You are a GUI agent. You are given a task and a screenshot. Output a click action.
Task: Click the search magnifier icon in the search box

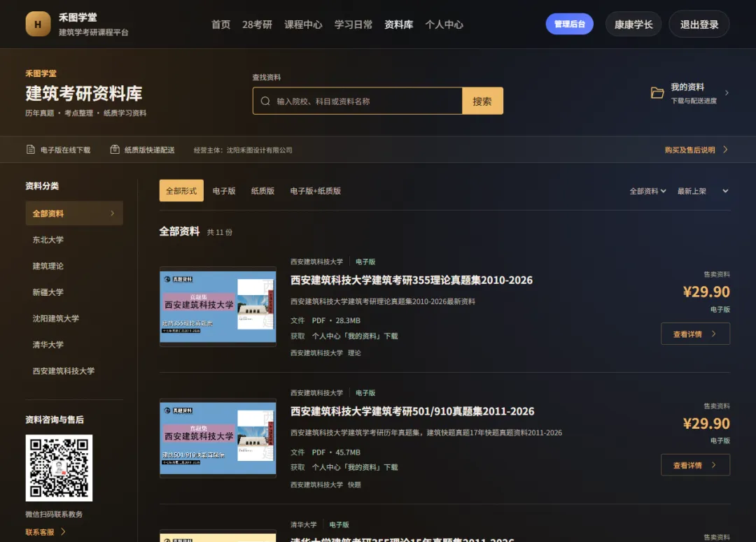[x=265, y=101]
